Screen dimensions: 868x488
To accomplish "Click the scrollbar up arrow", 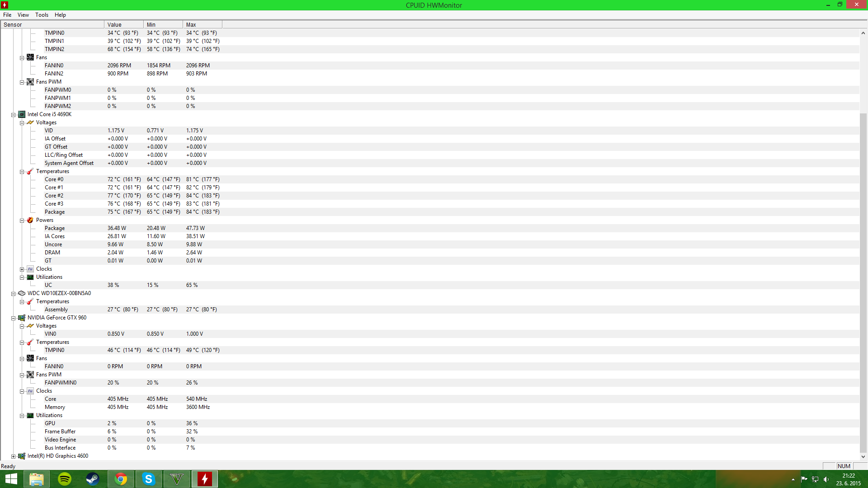I will 863,33.
